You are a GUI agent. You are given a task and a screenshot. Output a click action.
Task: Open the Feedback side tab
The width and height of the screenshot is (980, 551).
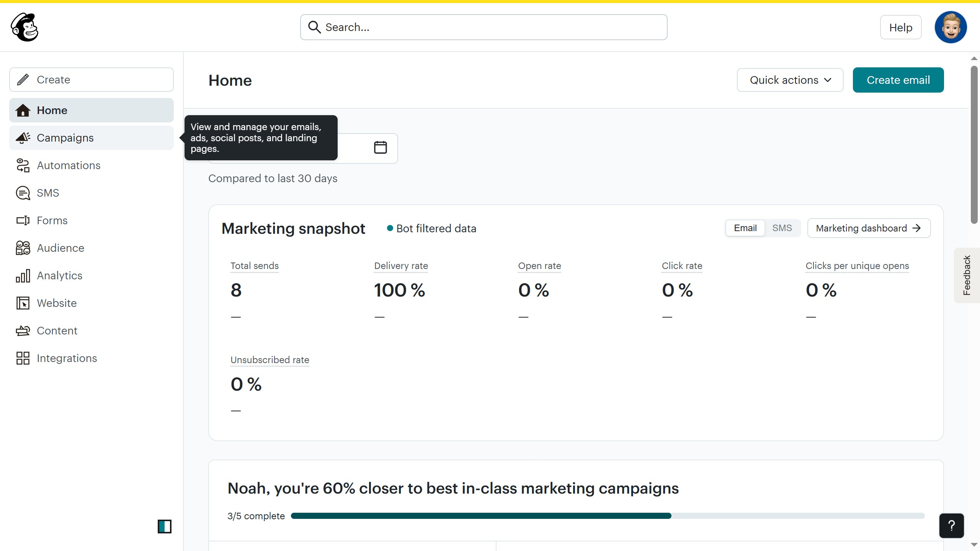(967, 275)
